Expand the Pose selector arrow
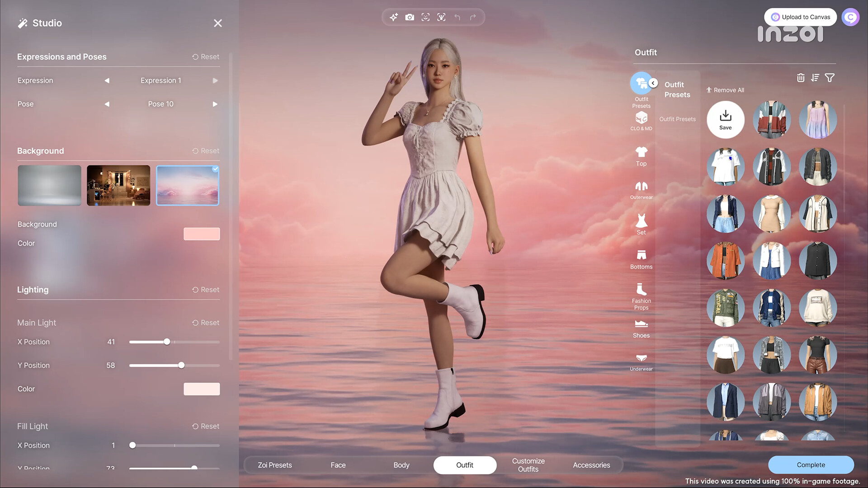The image size is (868, 488). coord(215,103)
